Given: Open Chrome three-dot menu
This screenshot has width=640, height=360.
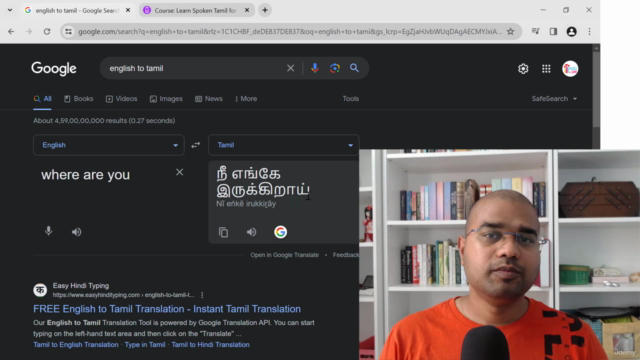Looking at the screenshot, I should pyautogui.click(x=589, y=31).
